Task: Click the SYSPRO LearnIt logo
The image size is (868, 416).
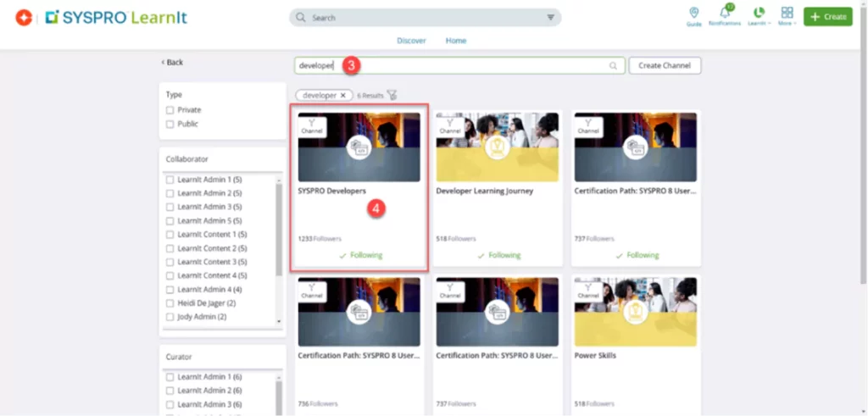Action: pyautogui.click(x=119, y=17)
